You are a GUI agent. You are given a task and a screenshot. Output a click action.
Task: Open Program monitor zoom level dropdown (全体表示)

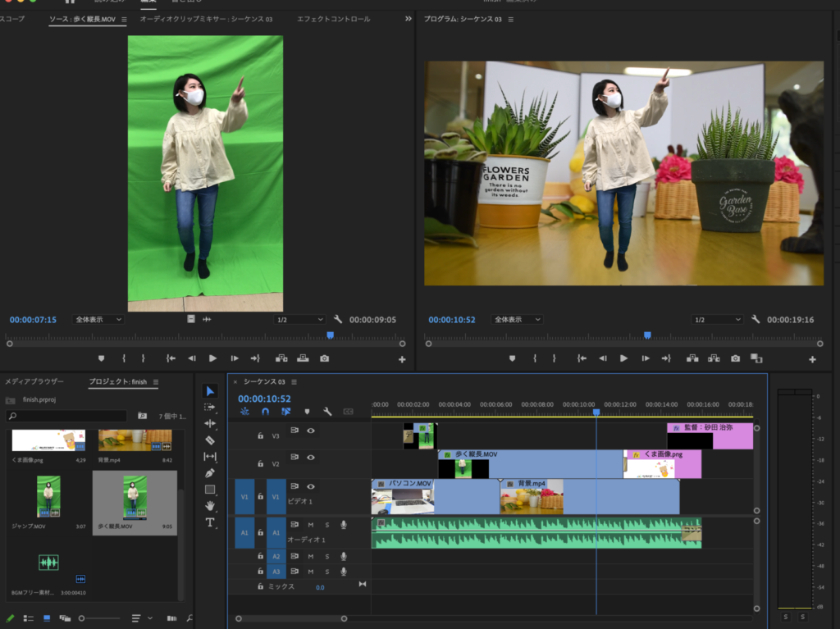coord(517,320)
